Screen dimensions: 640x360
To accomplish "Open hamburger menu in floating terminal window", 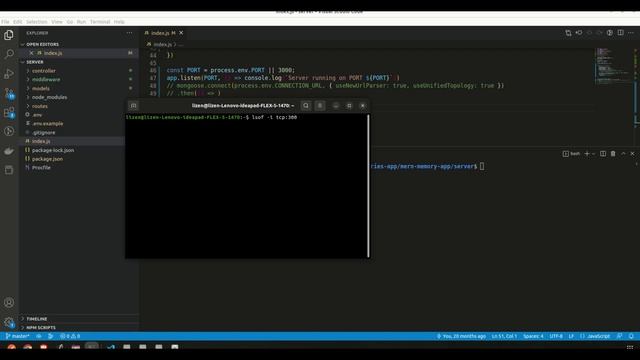I will pyautogui.click(x=320, y=106).
